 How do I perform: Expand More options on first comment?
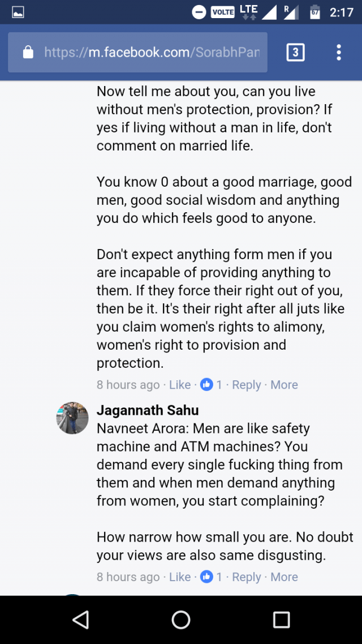284,385
